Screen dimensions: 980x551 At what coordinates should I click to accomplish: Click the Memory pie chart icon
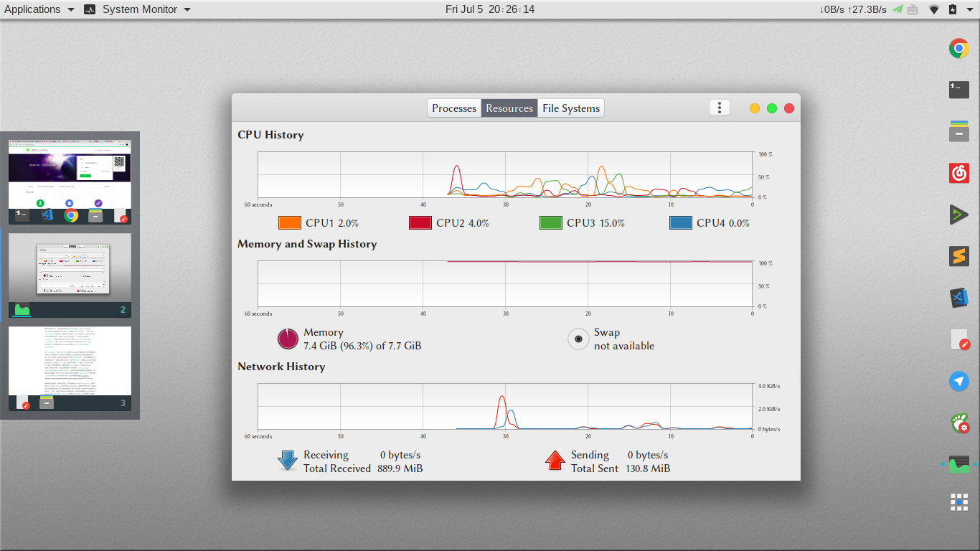(x=288, y=339)
